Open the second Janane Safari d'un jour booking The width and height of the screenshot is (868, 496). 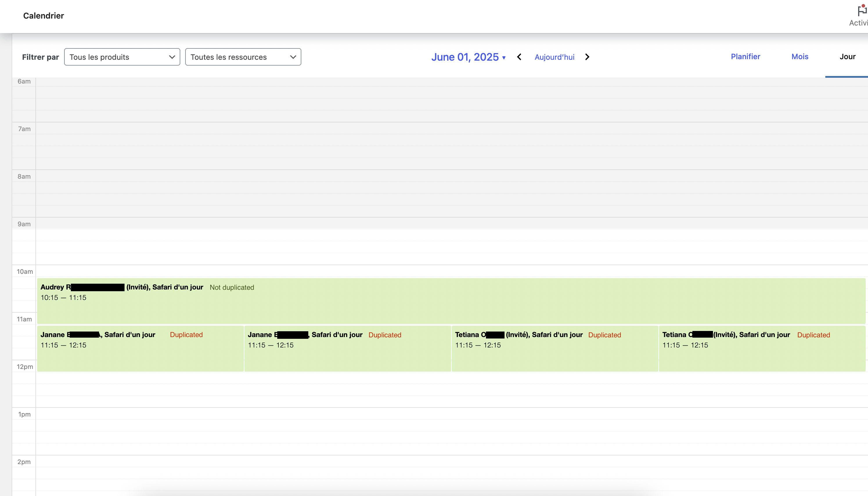coord(347,348)
